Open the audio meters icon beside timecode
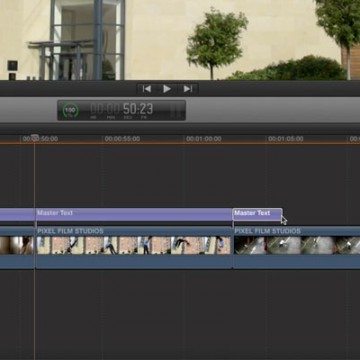The width and height of the screenshot is (360, 360). click(x=177, y=110)
